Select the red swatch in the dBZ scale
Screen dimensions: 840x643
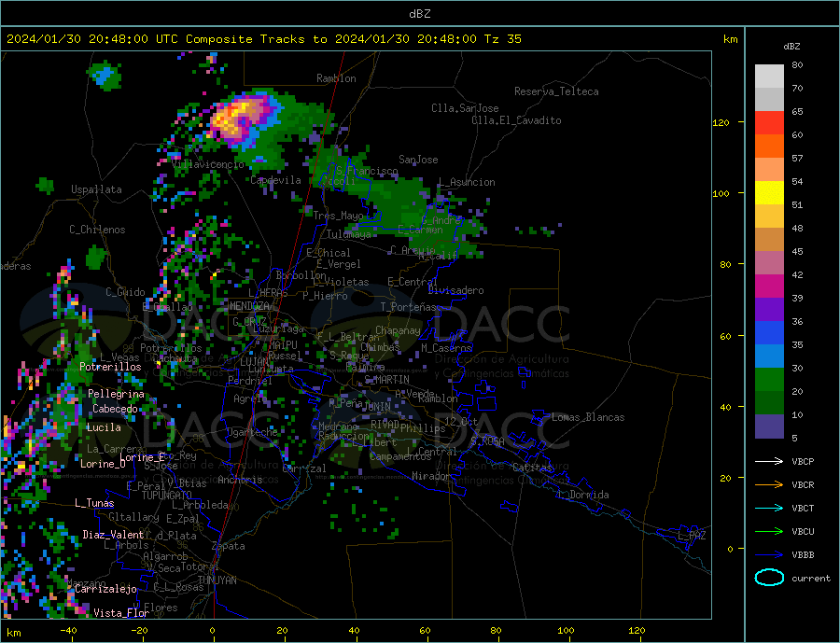(x=769, y=122)
